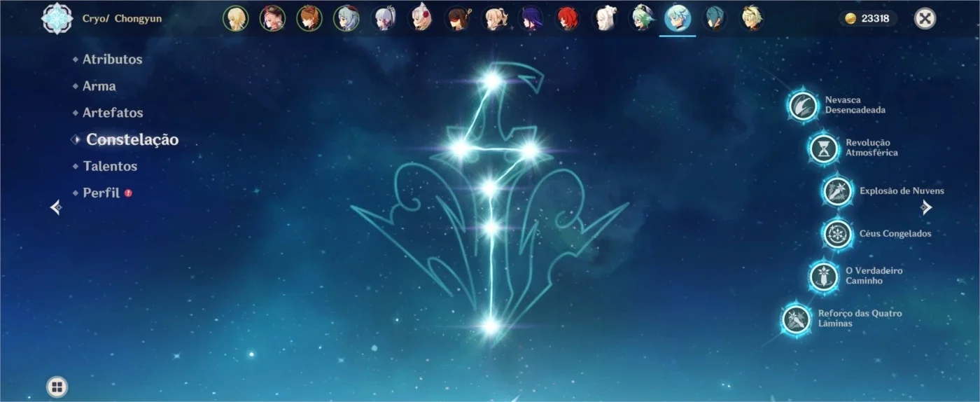The width and height of the screenshot is (980, 402).
Task: Open the Nevasca Desencadeada constellation icon
Action: [x=802, y=106]
